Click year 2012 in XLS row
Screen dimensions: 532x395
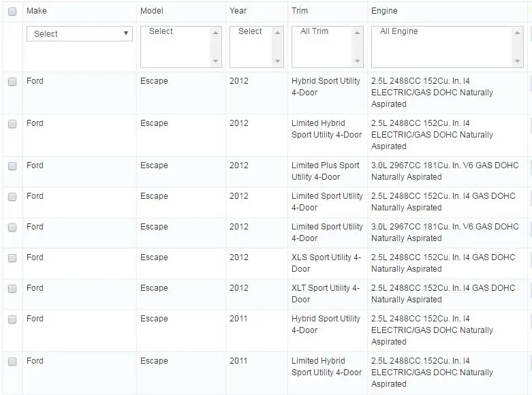pyautogui.click(x=239, y=257)
